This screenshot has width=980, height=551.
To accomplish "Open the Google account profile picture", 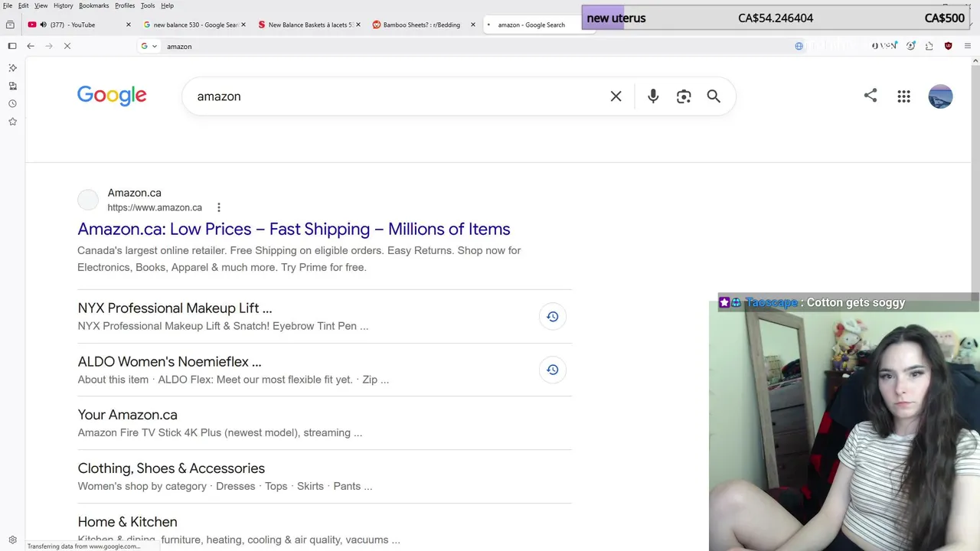I will (940, 96).
